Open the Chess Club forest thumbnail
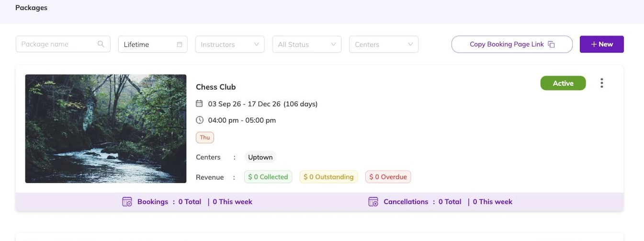The image size is (644, 241). 106,128
